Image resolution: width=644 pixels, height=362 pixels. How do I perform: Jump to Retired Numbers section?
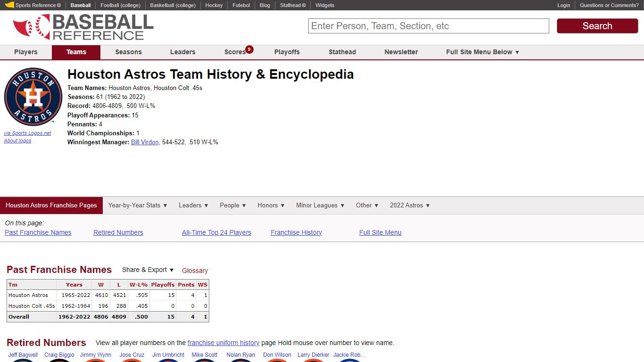(x=118, y=232)
